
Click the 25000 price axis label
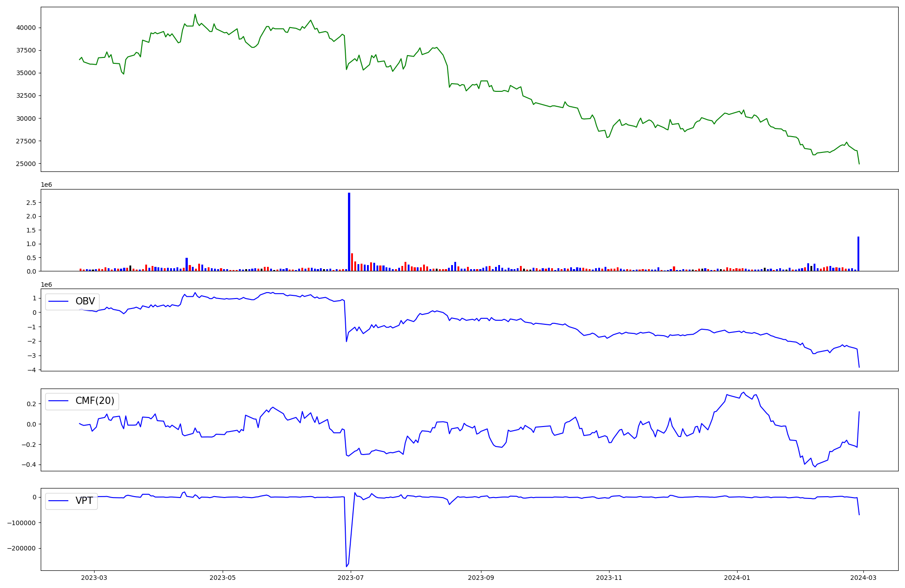pyautogui.click(x=25, y=164)
